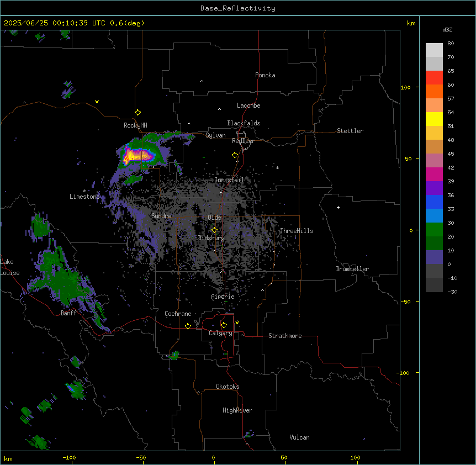Select the blue 33-36 dBZ legend swatch
Viewport: 476px width, 465px height.
click(434, 202)
